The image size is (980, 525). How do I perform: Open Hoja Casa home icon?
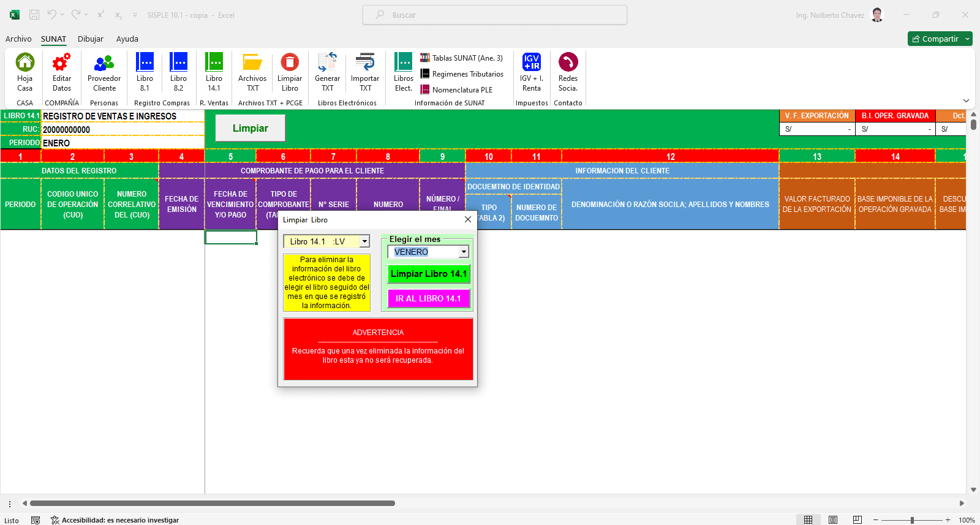click(x=25, y=62)
